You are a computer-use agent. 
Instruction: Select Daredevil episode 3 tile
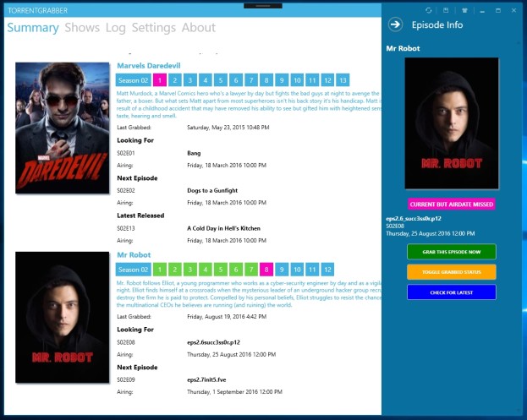[x=189, y=80]
